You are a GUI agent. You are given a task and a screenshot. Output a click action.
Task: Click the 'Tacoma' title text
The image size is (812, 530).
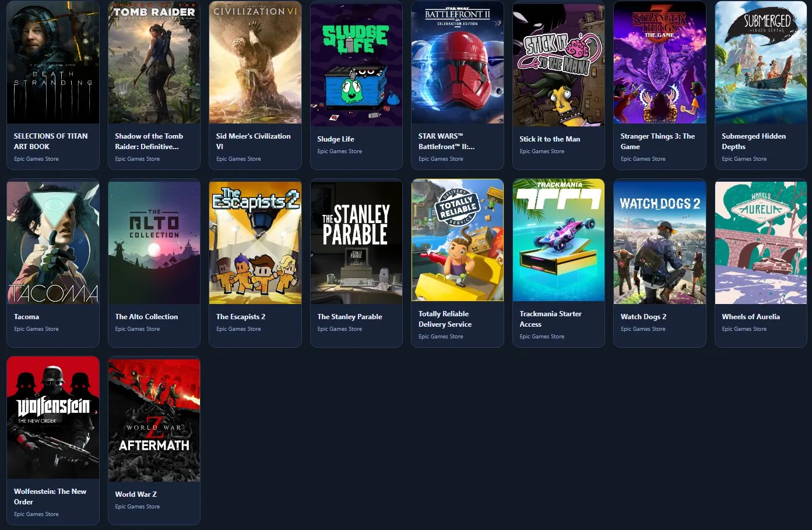27,317
